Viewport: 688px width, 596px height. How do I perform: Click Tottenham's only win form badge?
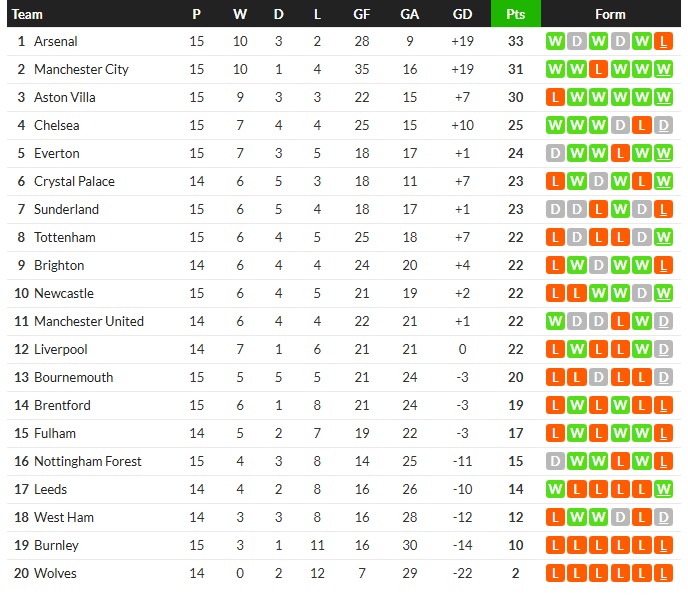coord(664,238)
